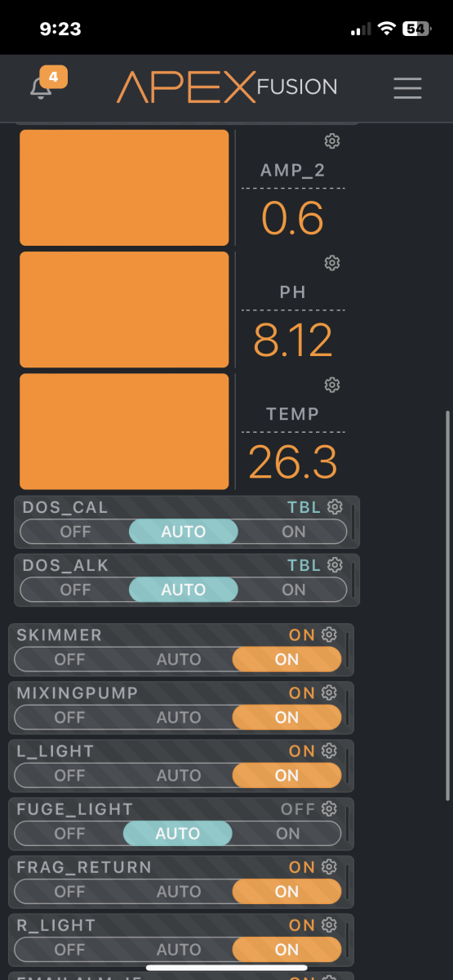The height and width of the screenshot is (980, 453).
Task: Open settings gear for R_LIGHT outlet
Action: pyautogui.click(x=329, y=924)
